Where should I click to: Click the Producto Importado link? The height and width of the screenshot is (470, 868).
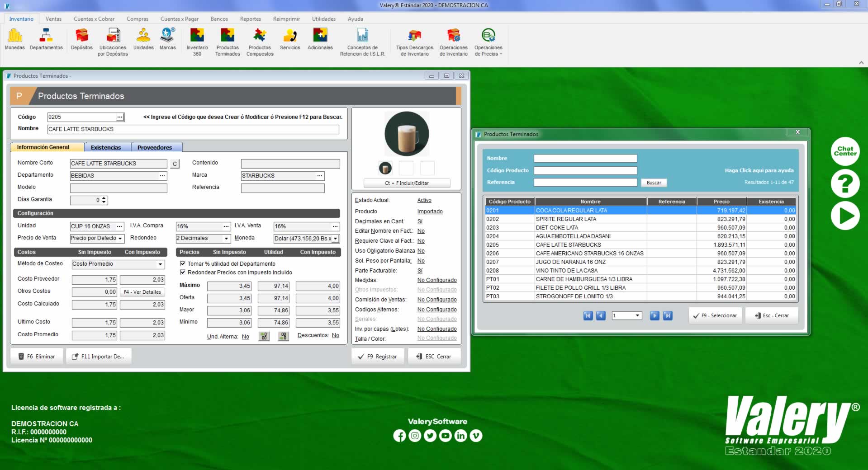point(430,211)
